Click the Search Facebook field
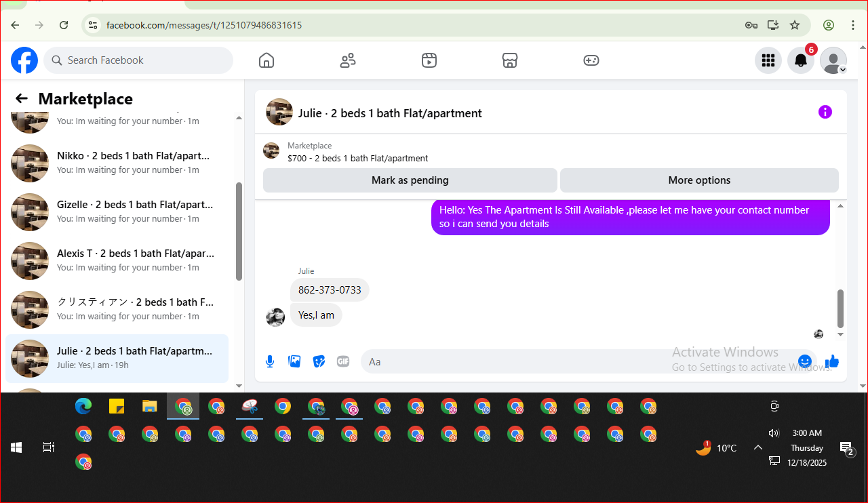Screen dimensions: 868x503 (x=138, y=60)
